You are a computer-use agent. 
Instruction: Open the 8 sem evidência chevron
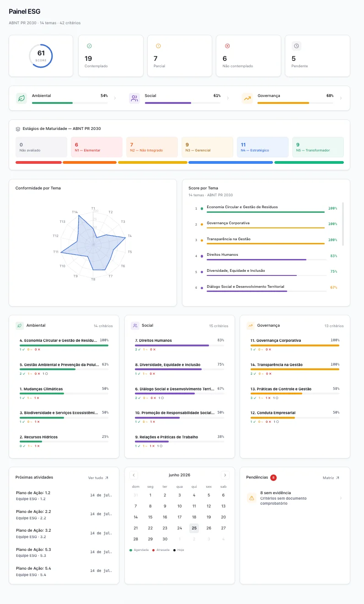click(x=341, y=498)
